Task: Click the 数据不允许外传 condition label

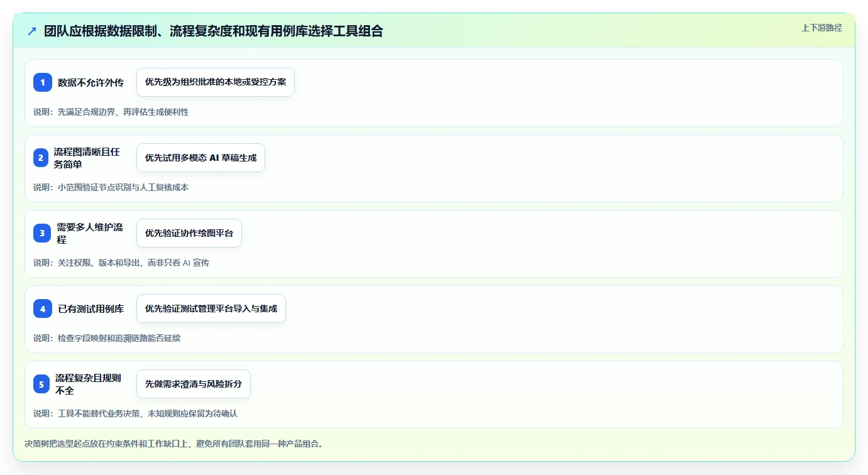Action: [91, 82]
